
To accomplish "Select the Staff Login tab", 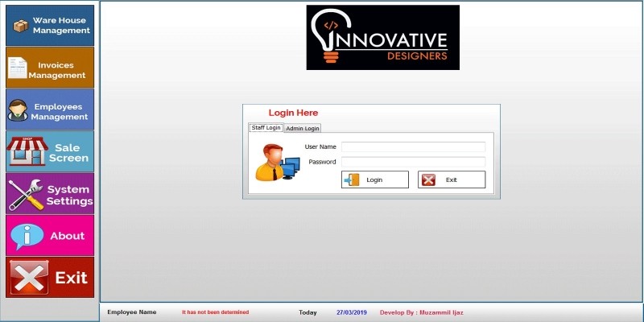I will 266,128.
